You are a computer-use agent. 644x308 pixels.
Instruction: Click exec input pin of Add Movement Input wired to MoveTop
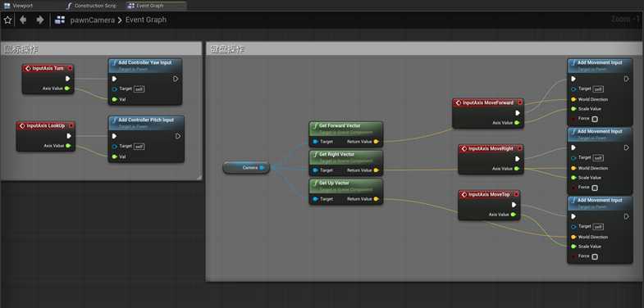(573, 216)
